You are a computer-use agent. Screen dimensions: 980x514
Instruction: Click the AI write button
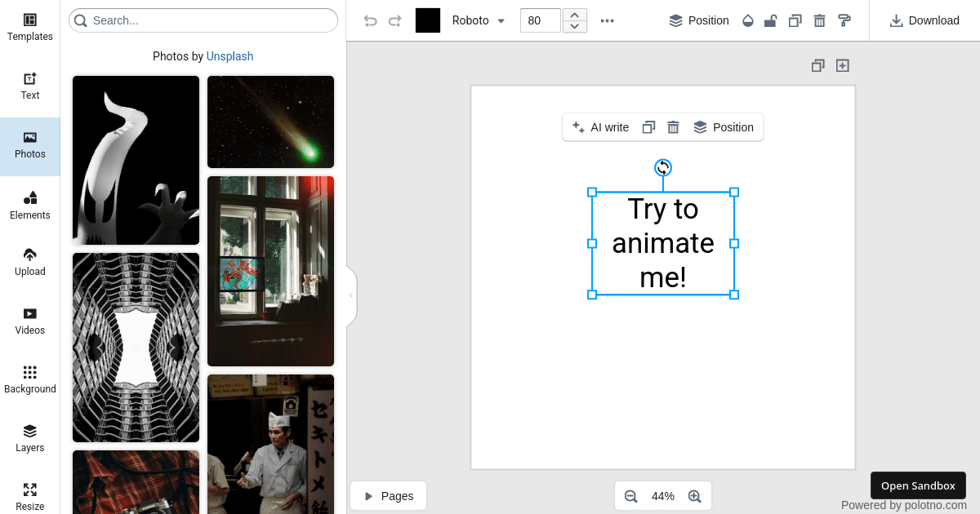pos(600,127)
